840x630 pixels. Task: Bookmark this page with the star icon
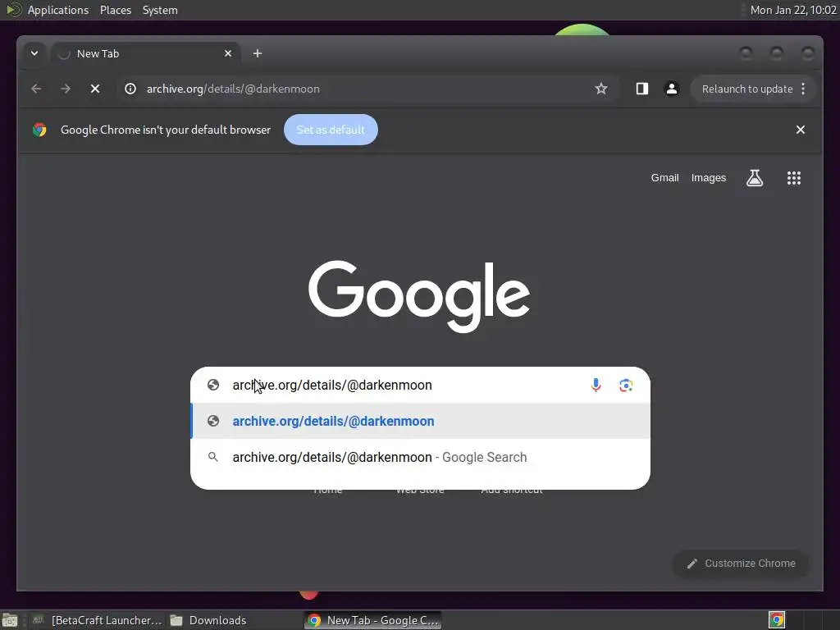pyautogui.click(x=601, y=89)
